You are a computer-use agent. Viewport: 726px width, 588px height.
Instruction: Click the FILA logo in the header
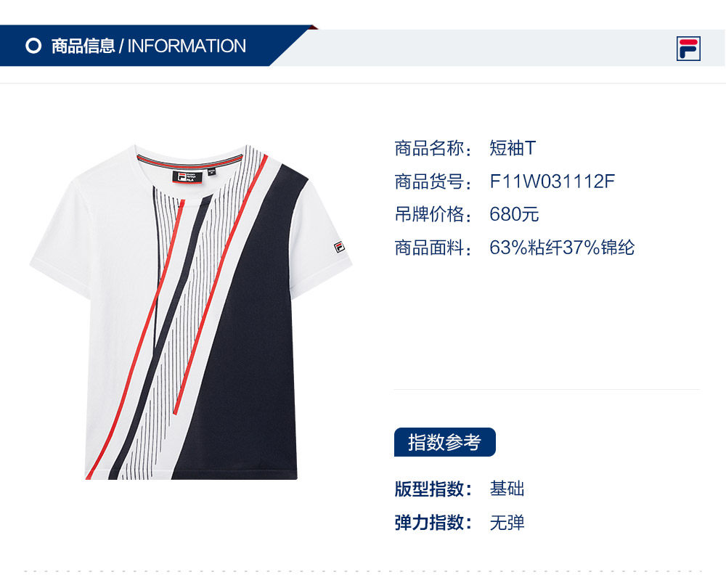click(688, 49)
